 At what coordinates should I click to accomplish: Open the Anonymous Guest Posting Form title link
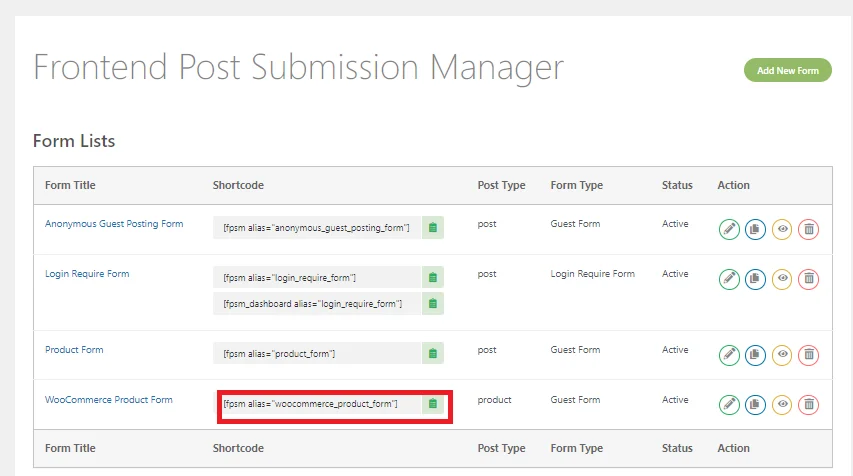pyautogui.click(x=114, y=224)
